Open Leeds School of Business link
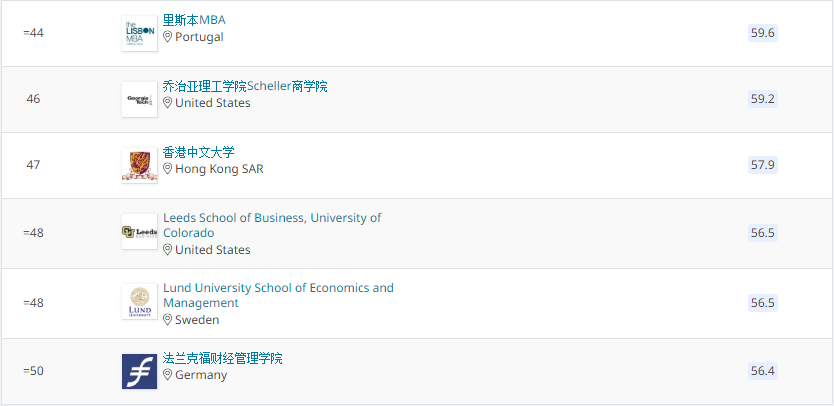The image size is (834, 406). coord(272,225)
